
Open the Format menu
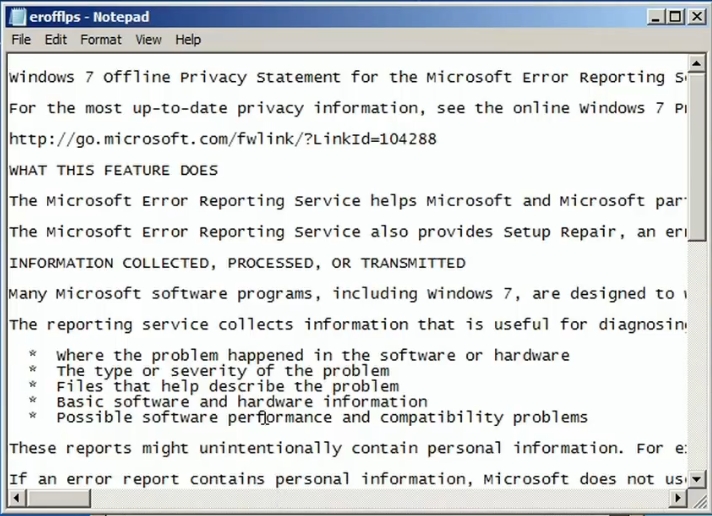[x=101, y=40]
